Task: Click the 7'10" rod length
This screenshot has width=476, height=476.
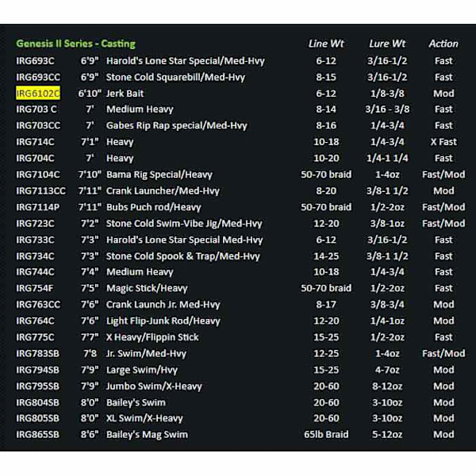Action: 90,175
